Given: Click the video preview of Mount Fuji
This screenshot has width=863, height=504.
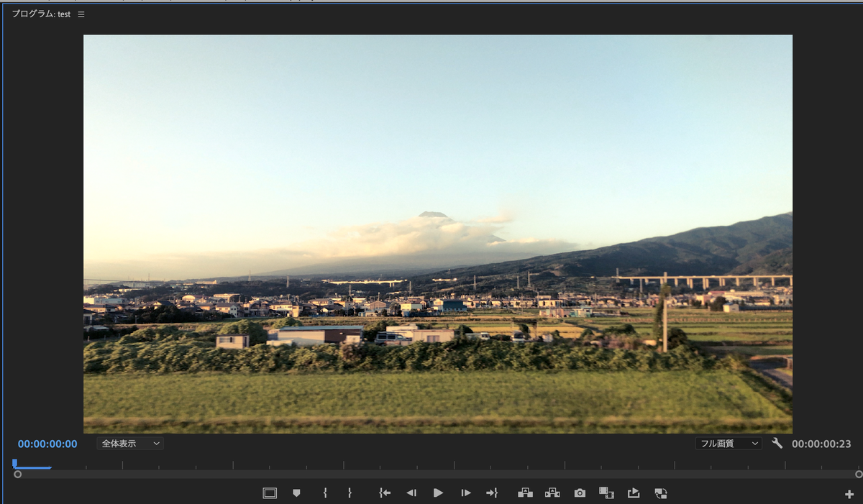Looking at the screenshot, I should [438, 234].
